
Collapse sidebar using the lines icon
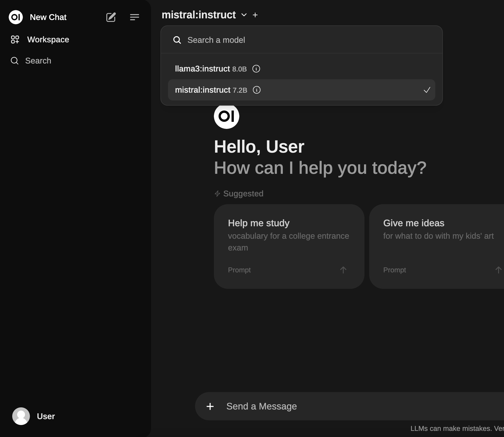coord(134,17)
